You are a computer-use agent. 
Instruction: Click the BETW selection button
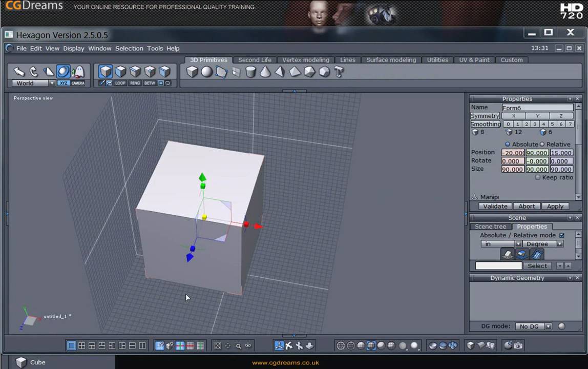coord(150,84)
